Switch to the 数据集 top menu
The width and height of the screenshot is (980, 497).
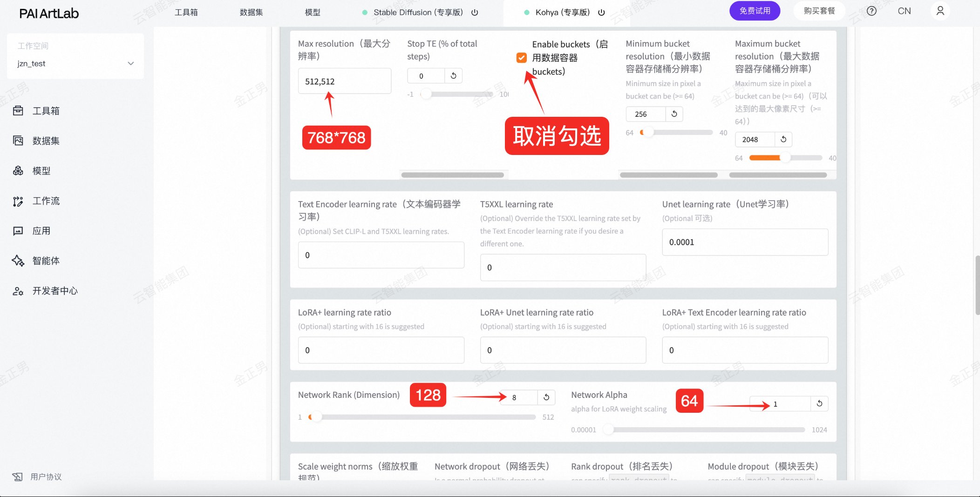tap(252, 13)
